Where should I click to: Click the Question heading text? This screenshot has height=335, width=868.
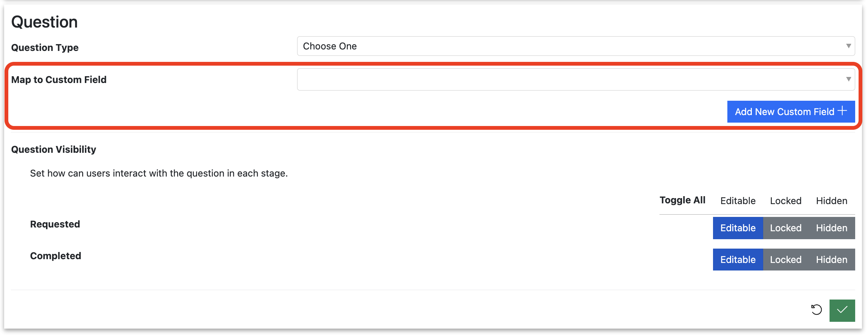coord(44,22)
